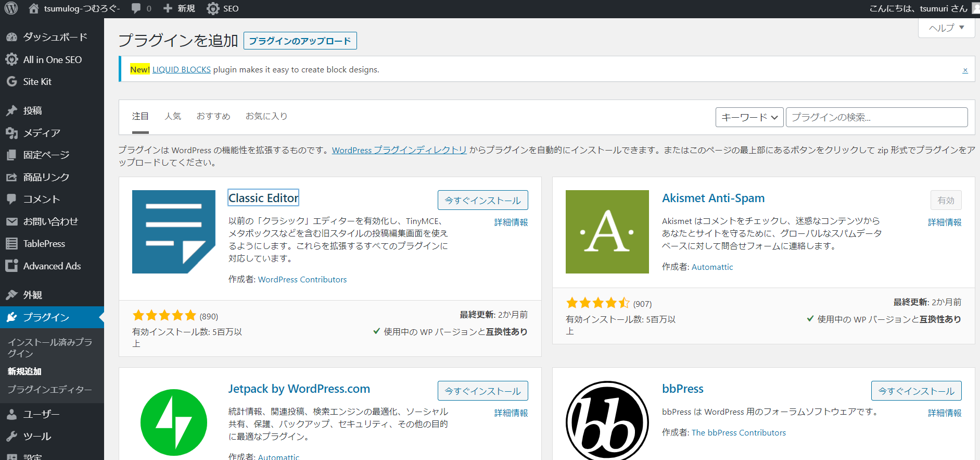The image size is (980, 460).
Task: Open All in One SEO gear icon
Action: pos(11,59)
